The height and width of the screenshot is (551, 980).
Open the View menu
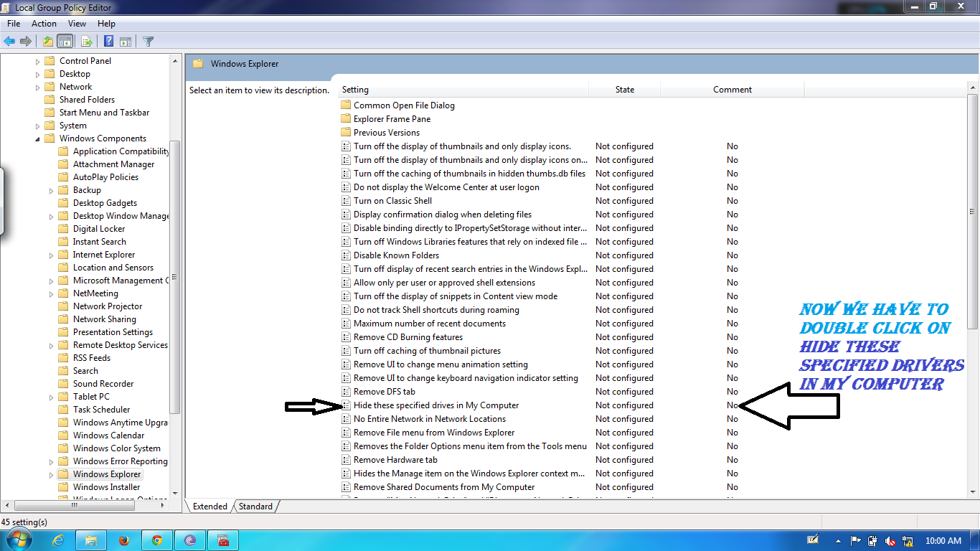point(77,24)
